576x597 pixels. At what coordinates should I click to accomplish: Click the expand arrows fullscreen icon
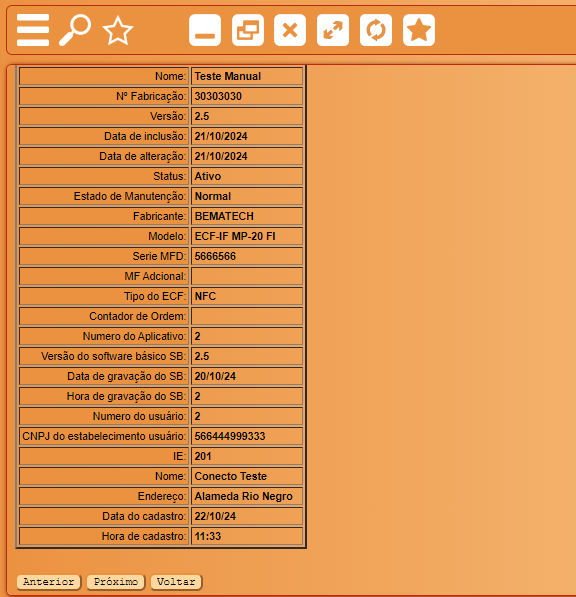pyautogui.click(x=333, y=30)
